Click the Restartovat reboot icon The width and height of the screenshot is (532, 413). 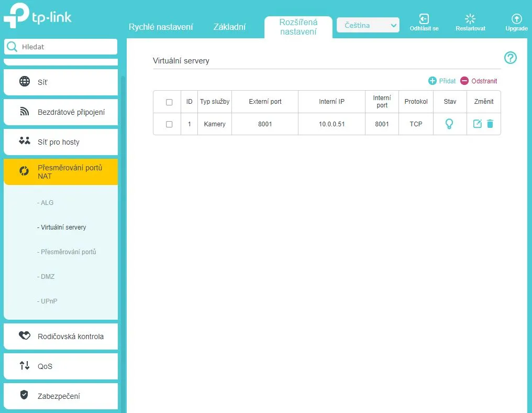tap(470, 19)
